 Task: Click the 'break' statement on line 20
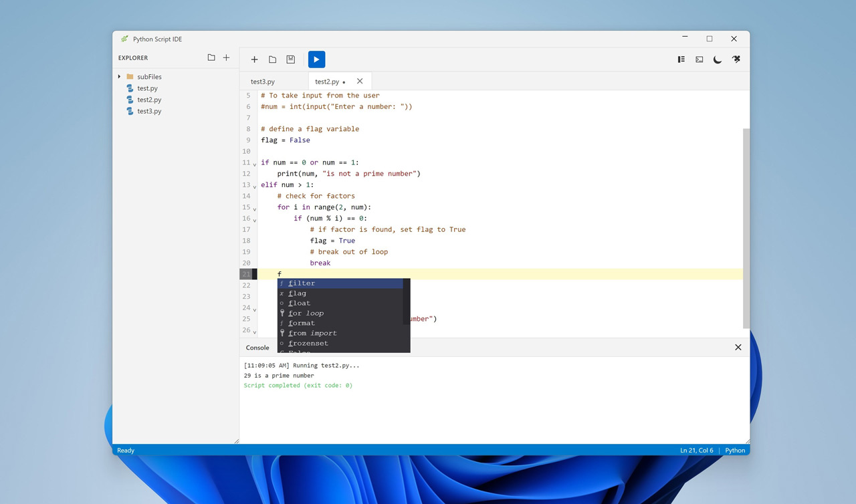320,263
